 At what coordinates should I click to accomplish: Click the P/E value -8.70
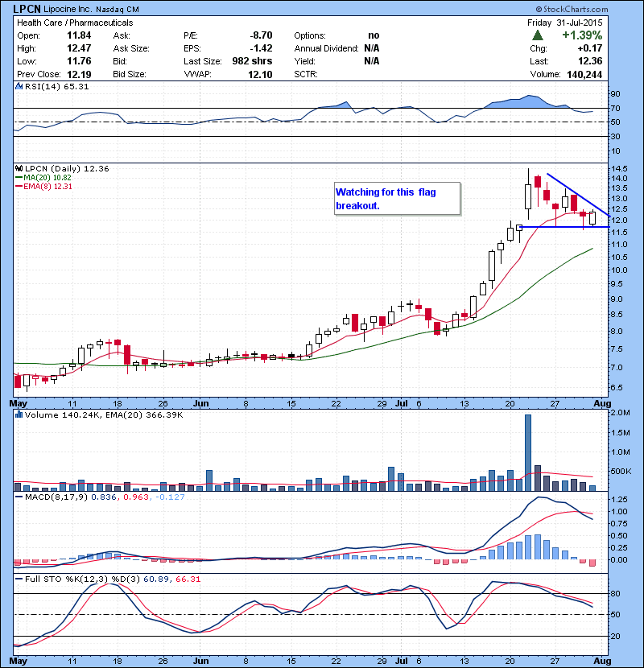tap(262, 35)
